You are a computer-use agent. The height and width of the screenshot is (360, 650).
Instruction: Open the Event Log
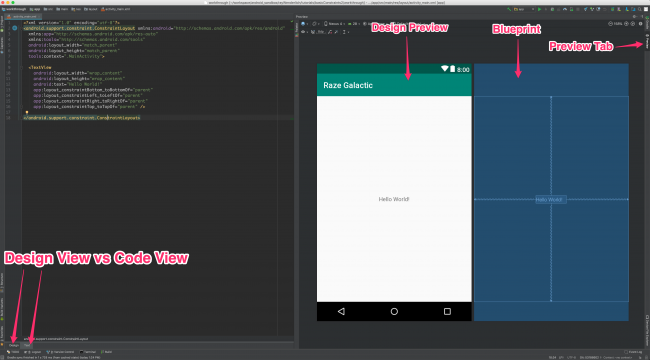[x=633, y=352]
